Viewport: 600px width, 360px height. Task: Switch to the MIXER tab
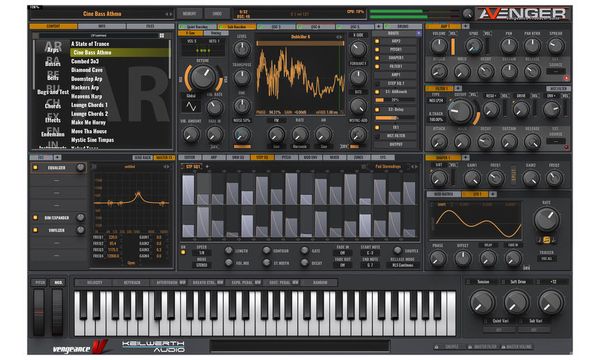click(334, 158)
